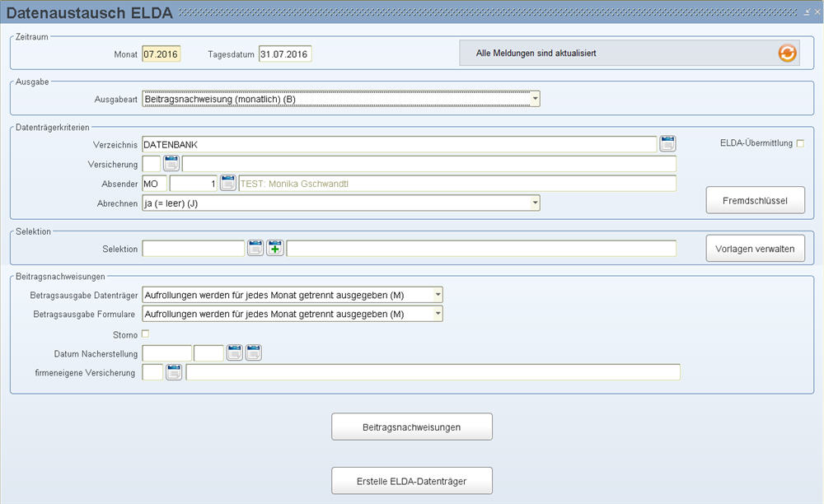Open lookup icon beside Absender number field
Image resolution: width=824 pixels, height=504 pixels.
tap(227, 183)
